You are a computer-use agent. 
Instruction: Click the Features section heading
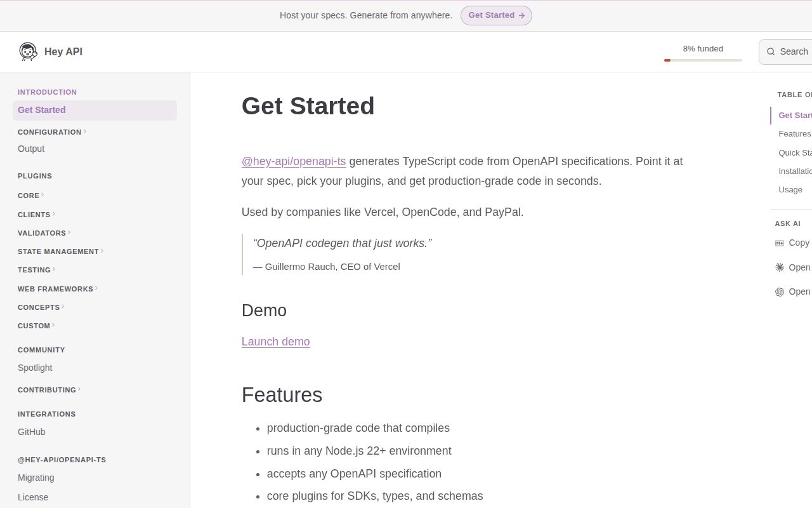click(x=282, y=395)
